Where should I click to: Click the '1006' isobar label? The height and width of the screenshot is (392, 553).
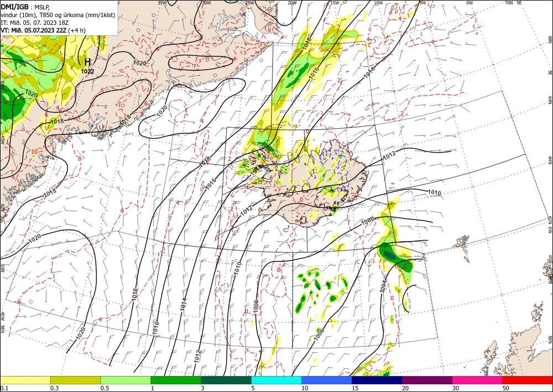coord(319,333)
